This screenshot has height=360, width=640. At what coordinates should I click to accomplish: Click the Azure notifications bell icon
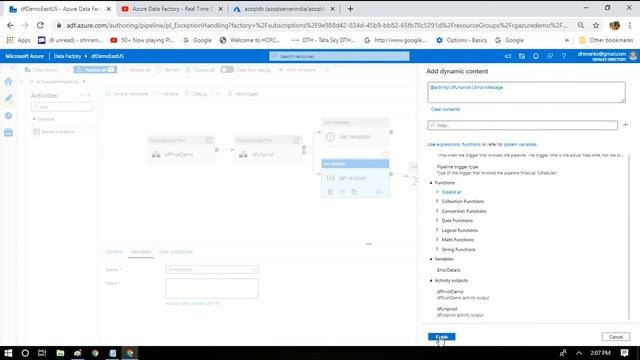click(536, 56)
